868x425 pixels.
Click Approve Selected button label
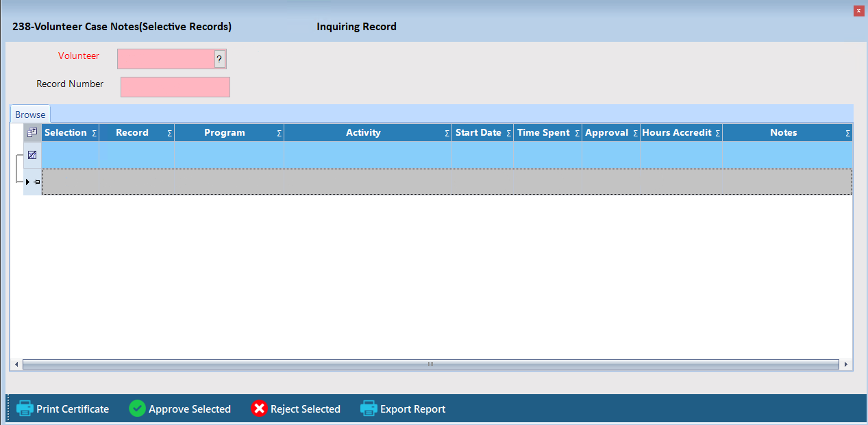click(x=190, y=409)
